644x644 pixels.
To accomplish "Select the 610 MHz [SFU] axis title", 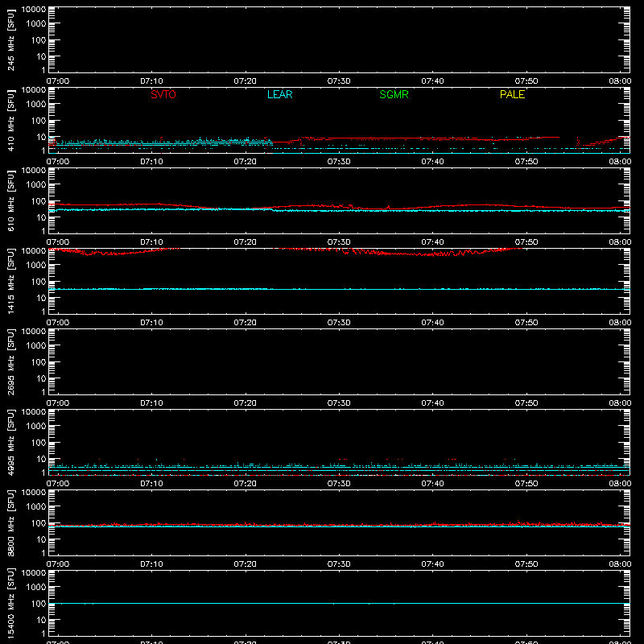I will pos(11,200).
